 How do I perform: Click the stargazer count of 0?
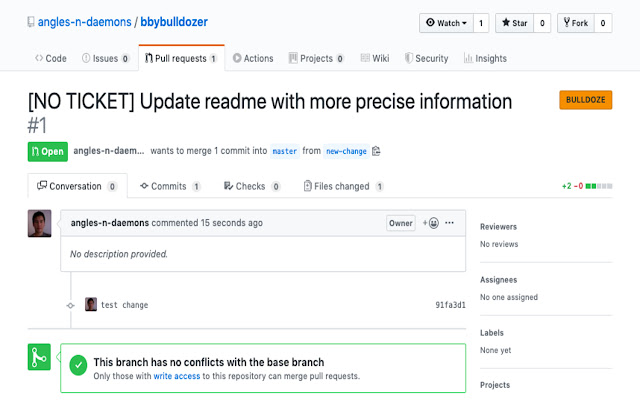coord(542,23)
